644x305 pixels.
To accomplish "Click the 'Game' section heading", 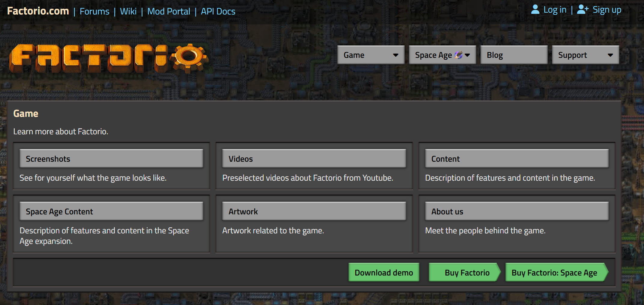I will pos(26,114).
